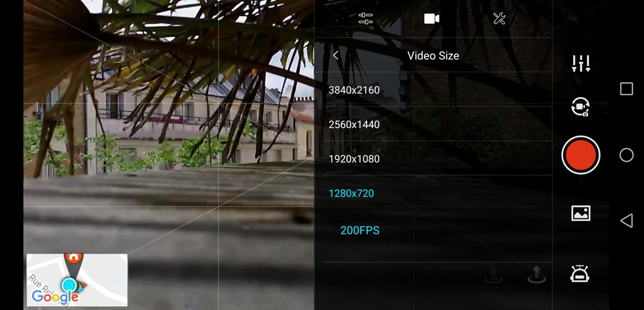Open the wrench tools tab
644x310 pixels.
pos(499,19)
